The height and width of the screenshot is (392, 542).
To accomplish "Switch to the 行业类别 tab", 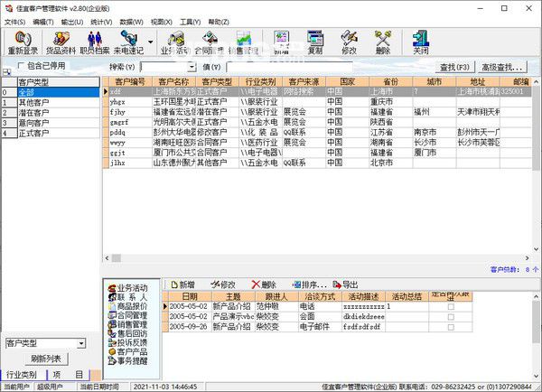I will 23,375.
